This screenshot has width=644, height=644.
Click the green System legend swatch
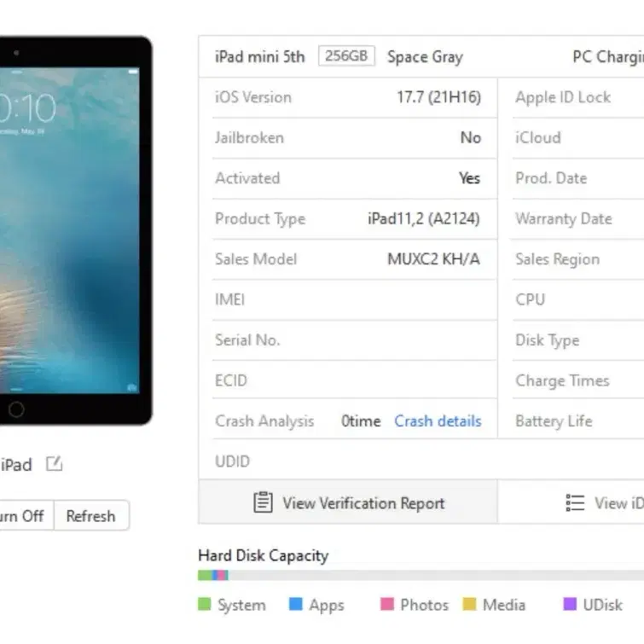(x=204, y=604)
